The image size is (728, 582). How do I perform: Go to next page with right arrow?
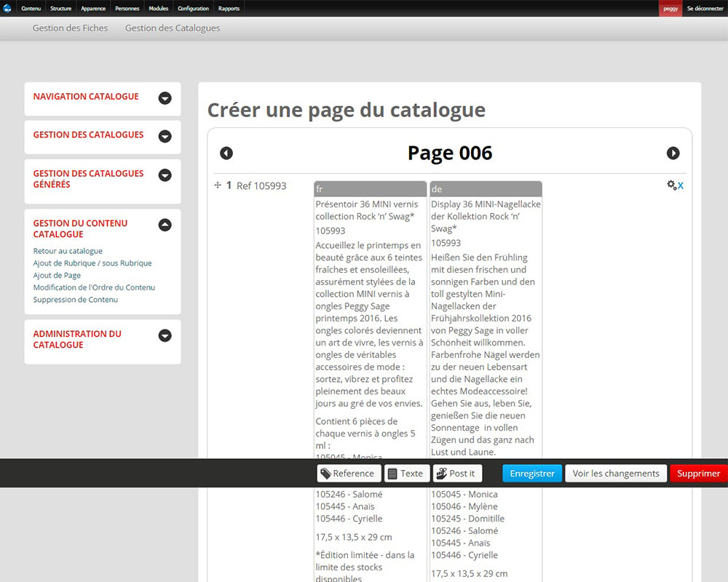[x=673, y=154]
